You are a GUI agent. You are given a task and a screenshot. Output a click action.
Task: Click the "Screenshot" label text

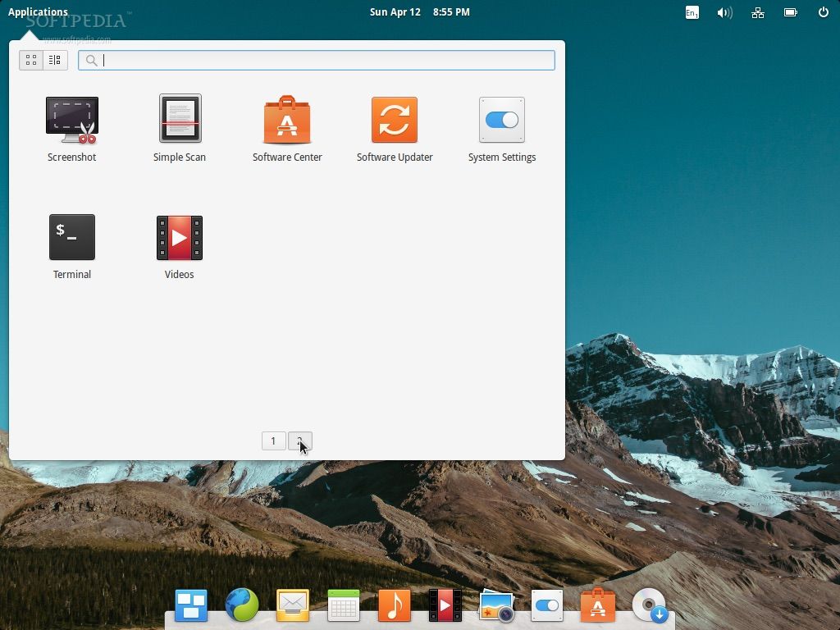(72, 157)
